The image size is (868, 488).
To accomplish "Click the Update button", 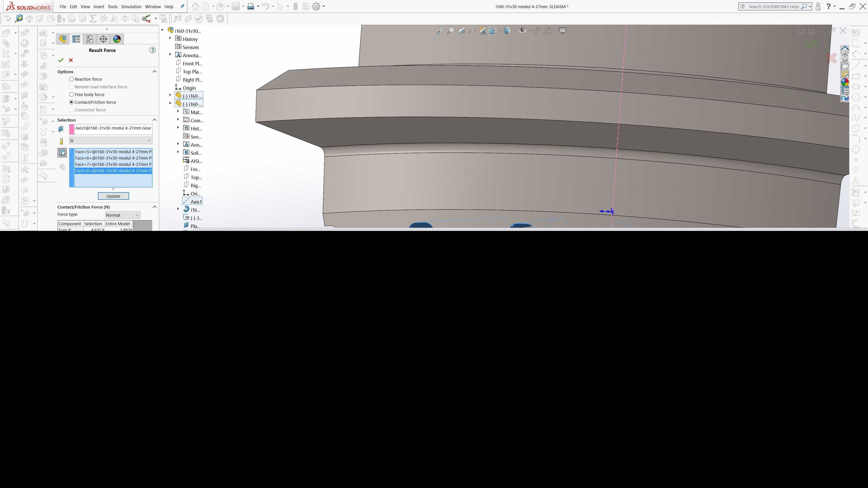I will click(113, 196).
